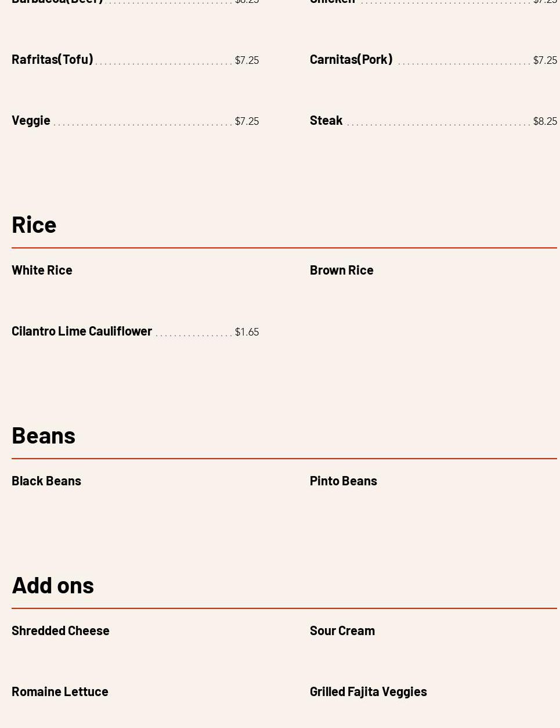560x728 pixels.
Task: Select the Rafritas(Tofu) menu item
Action: point(52,59)
